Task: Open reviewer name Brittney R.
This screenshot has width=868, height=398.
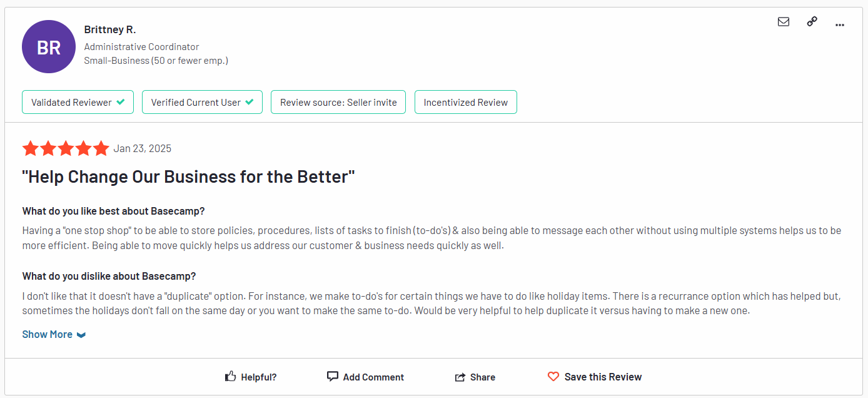Action: click(110, 29)
